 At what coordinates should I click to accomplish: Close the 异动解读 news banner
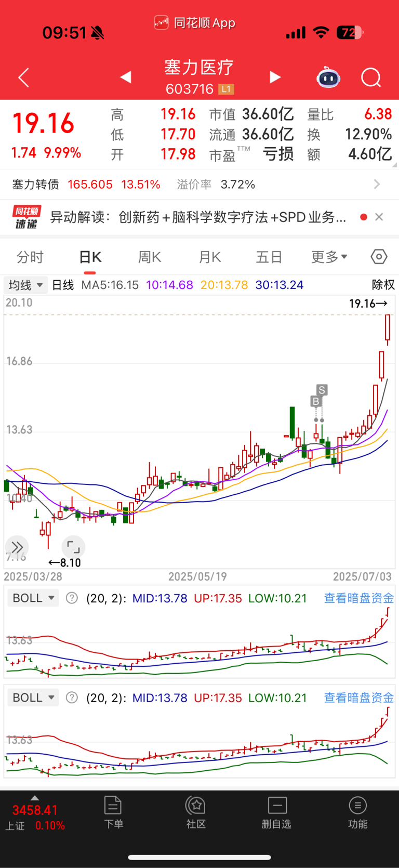coord(379,217)
